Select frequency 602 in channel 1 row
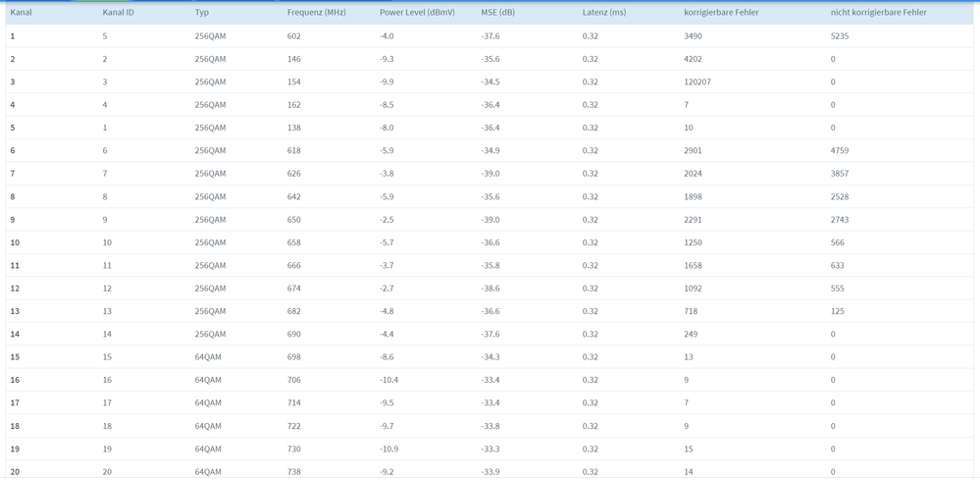This screenshot has height=480, width=980. click(293, 36)
